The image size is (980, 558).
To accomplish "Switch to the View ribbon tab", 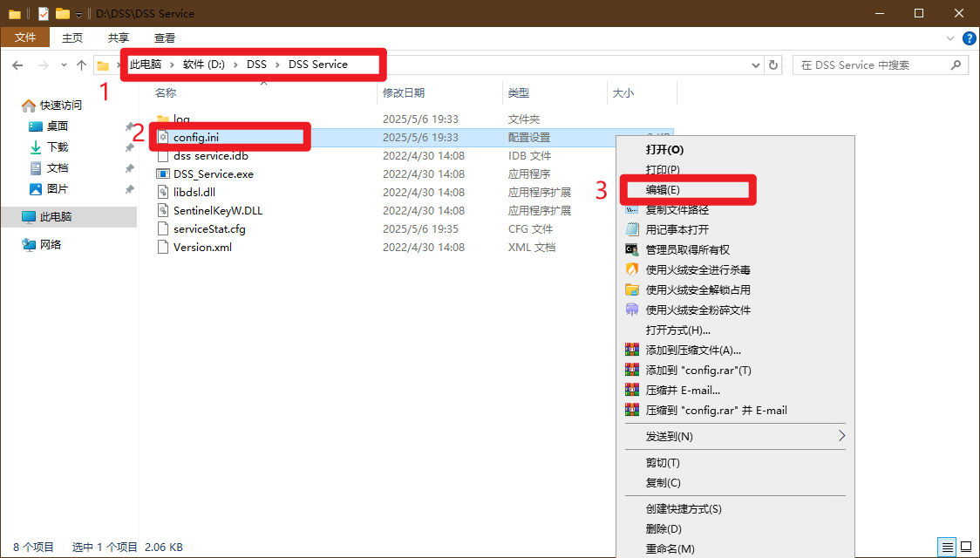I will [x=165, y=37].
